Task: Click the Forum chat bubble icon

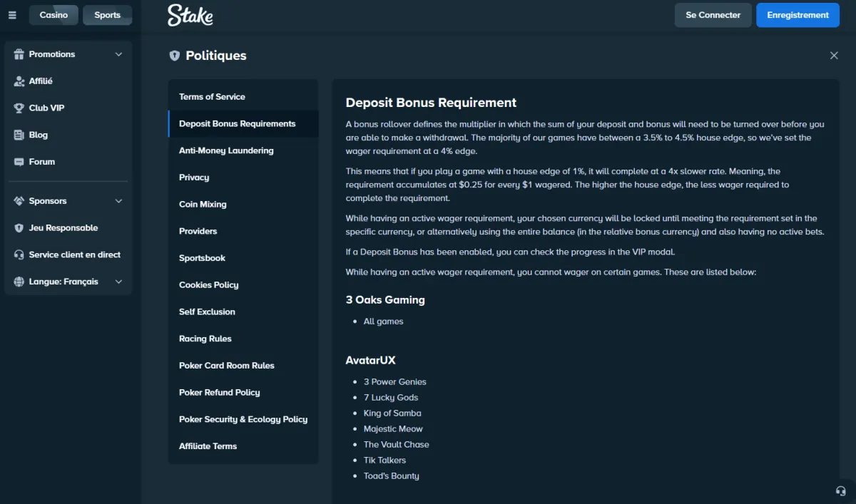Action: tap(19, 162)
